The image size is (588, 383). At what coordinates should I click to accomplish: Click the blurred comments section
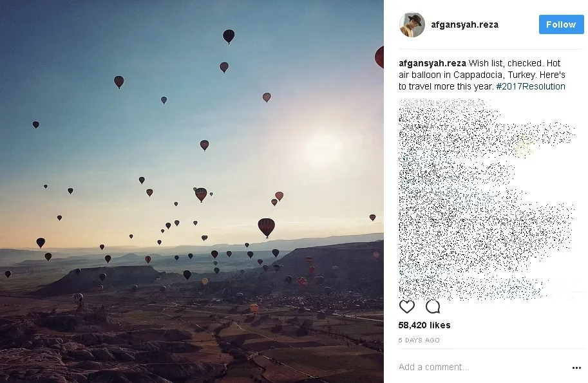[x=486, y=199]
